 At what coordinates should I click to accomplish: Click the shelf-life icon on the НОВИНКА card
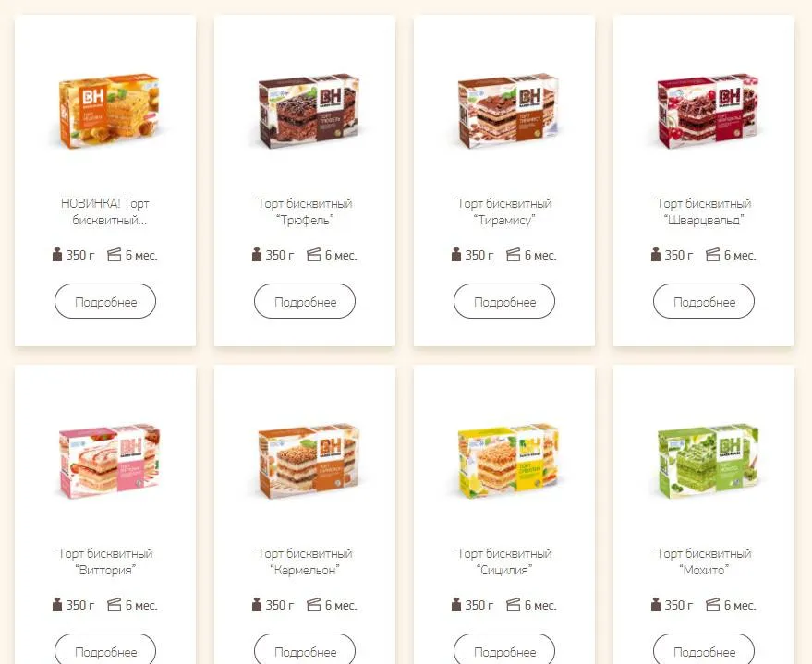pyautogui.click(x=114, y=255)
